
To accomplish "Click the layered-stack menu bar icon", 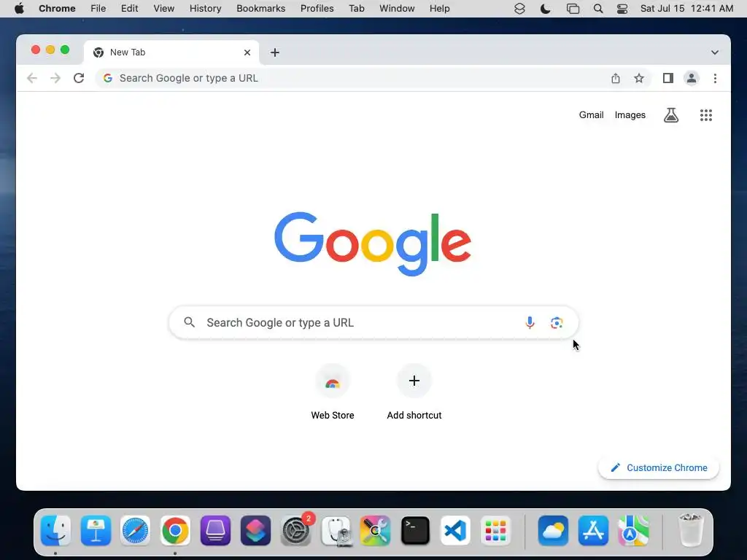I will point(519,9).
